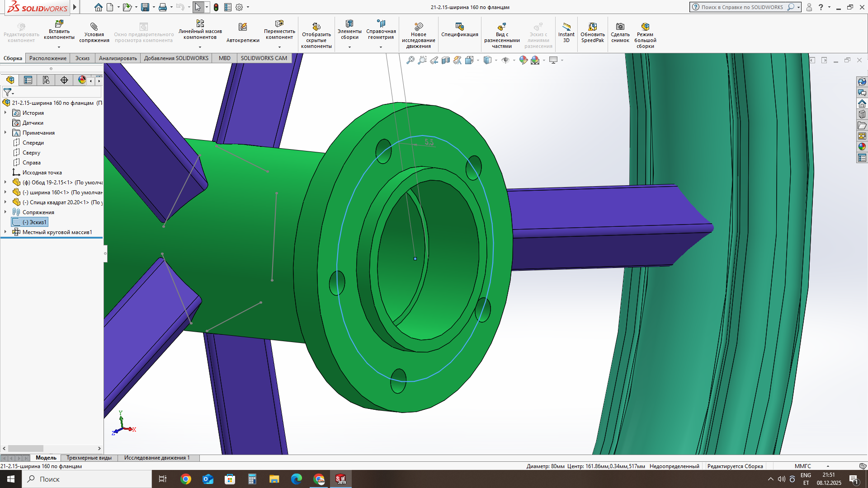
Task: Click the Move Component icon (Переместить компонент)
Action: click(279, 23)
